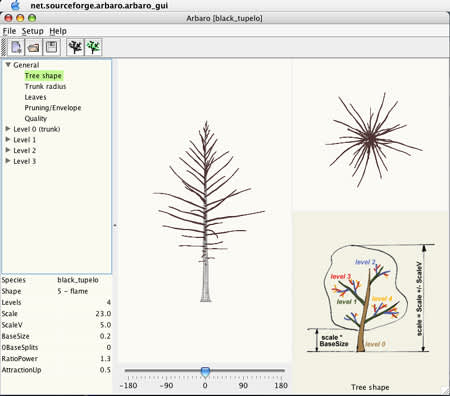450x396 pixels.
Task: Click the RatioPower parameter label
Action: [20, 359]
